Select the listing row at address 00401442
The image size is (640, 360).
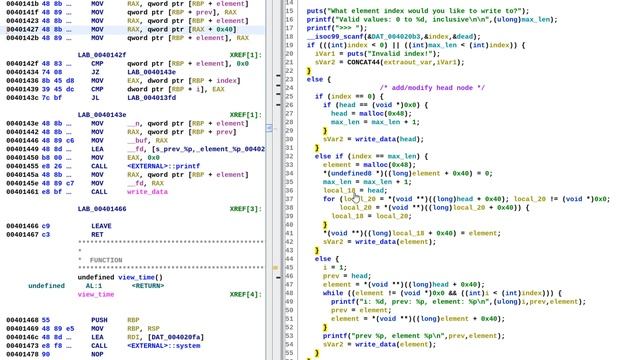[122, 132]
